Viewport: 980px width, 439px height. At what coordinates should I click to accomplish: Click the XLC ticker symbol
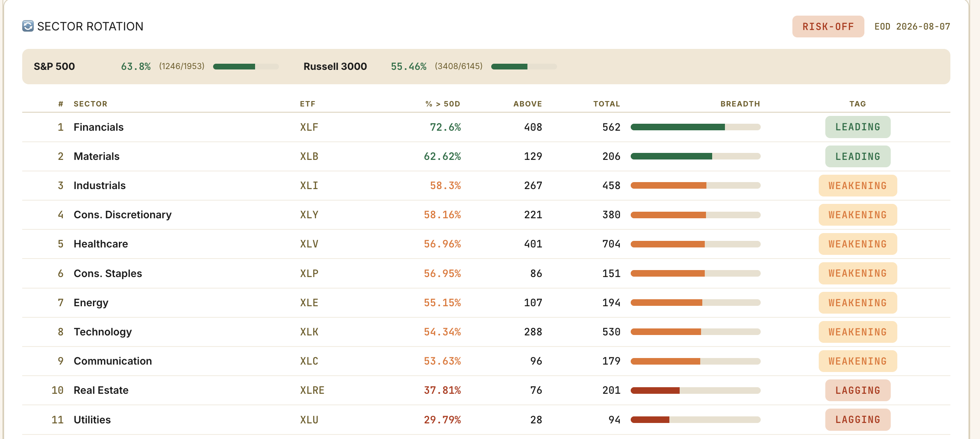(x=309, y=361)
